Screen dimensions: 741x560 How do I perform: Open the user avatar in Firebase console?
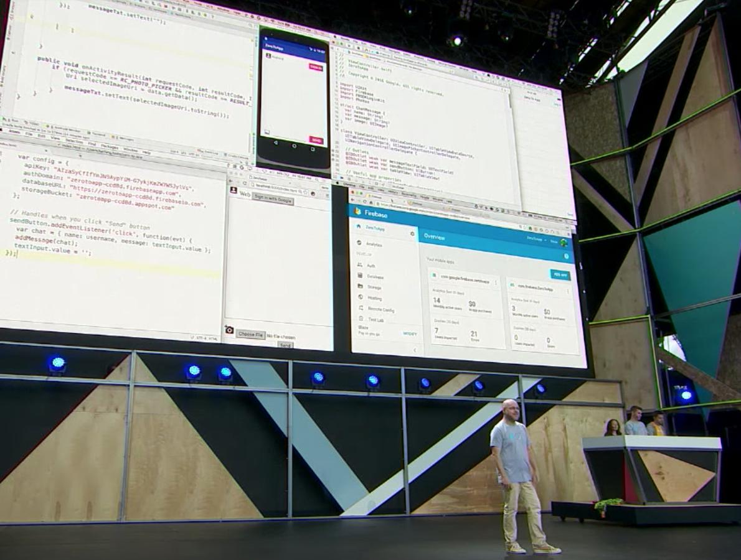564,243
